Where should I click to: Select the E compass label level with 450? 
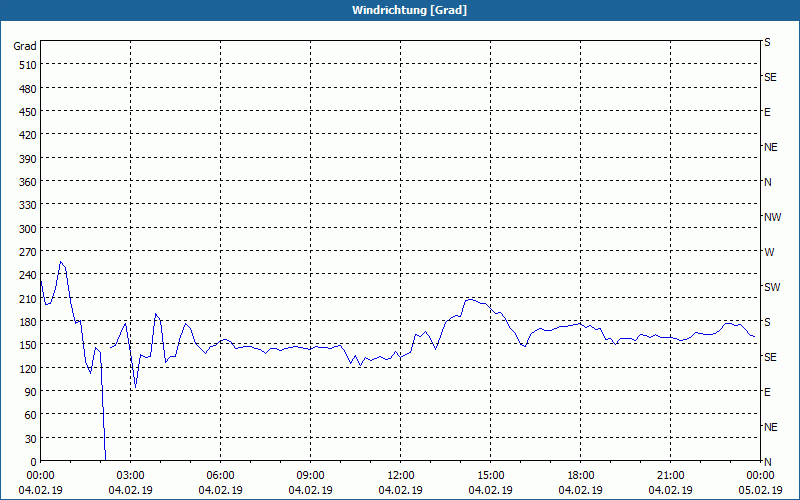click(x=767, y=112)
